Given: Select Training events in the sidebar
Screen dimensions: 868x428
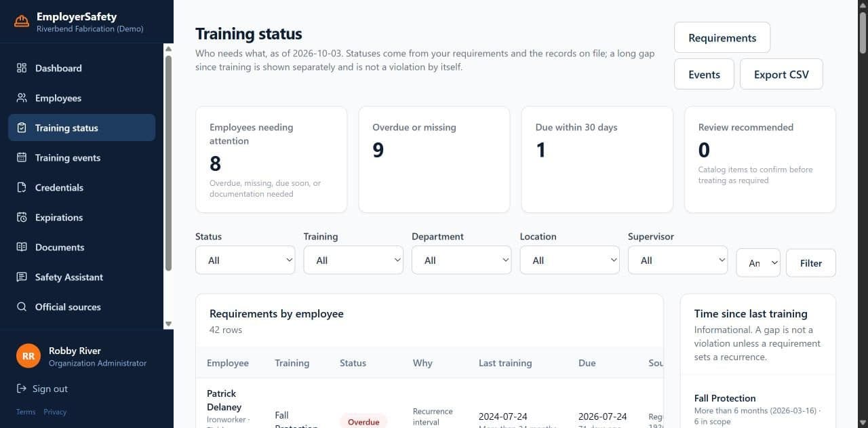Looking at the screenshot, I should tap(81, 157).
